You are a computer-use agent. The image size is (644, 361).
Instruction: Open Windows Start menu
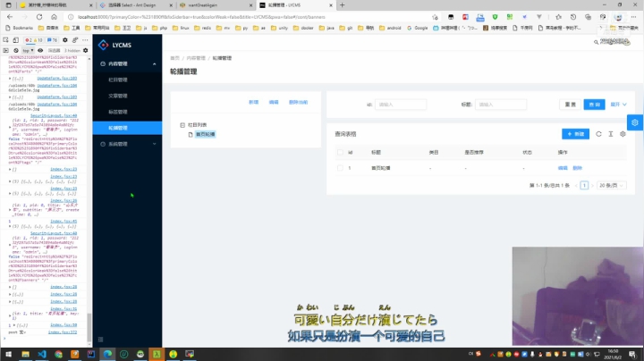click(8, 354)
